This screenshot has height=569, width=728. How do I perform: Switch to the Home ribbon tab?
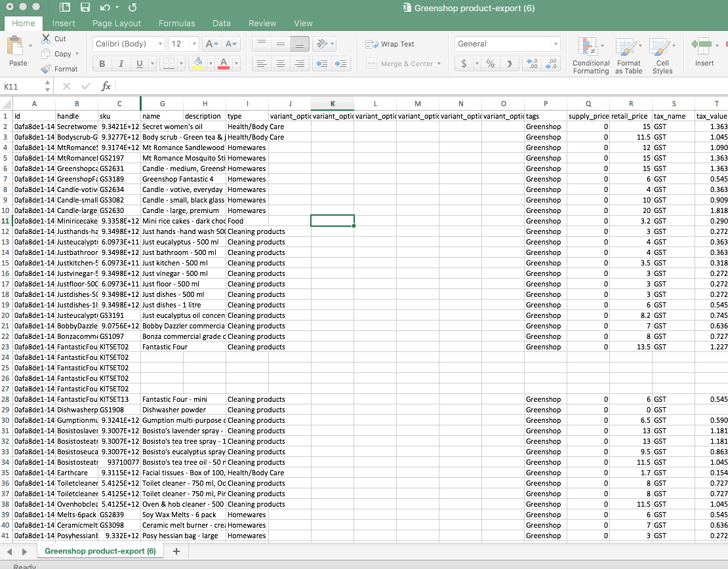pos(23,23)
